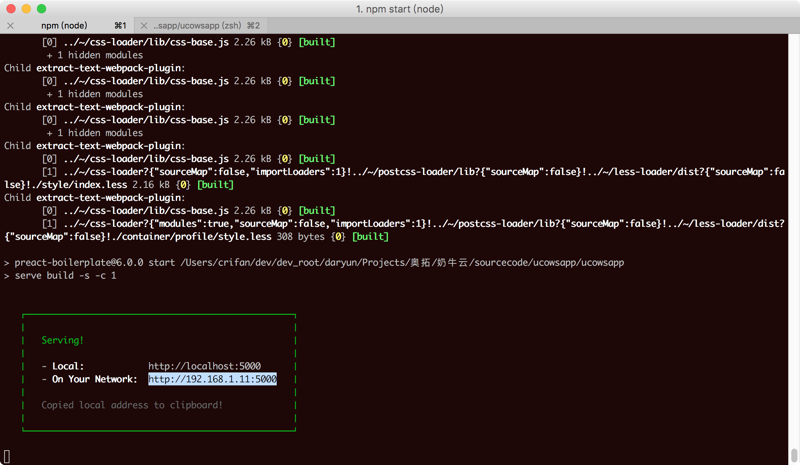Click the "- On Your Network:" label
The height and width of the screenshot is (465, 800).
coord(89,379)
